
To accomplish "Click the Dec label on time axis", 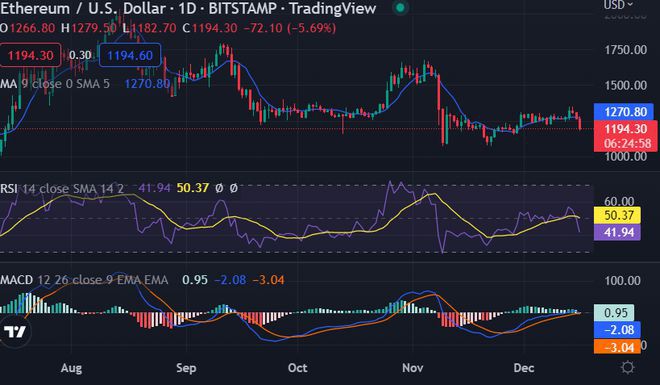I will 524,368.
